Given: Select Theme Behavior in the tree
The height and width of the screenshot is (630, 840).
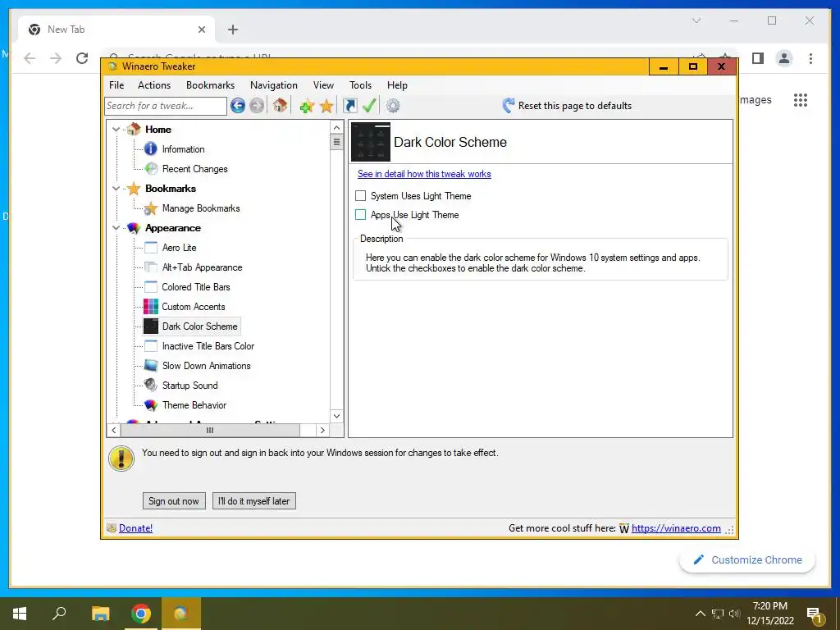Looking at the screenshot, I should 194,405.
